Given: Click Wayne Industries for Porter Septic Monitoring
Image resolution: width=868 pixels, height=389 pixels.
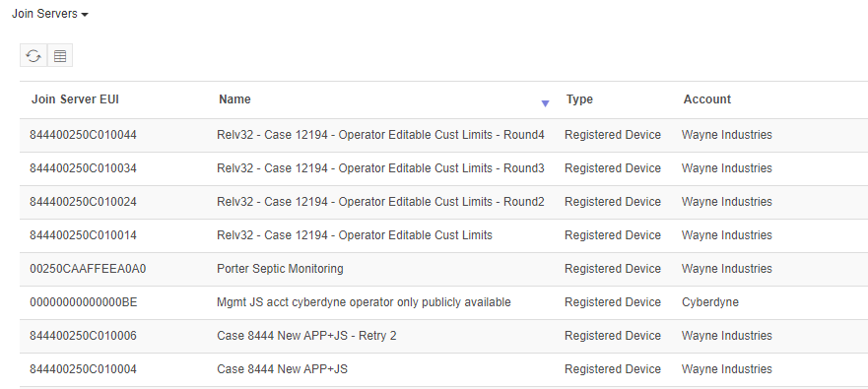Looking at the screenshot, I should click(x=727, y=269).
